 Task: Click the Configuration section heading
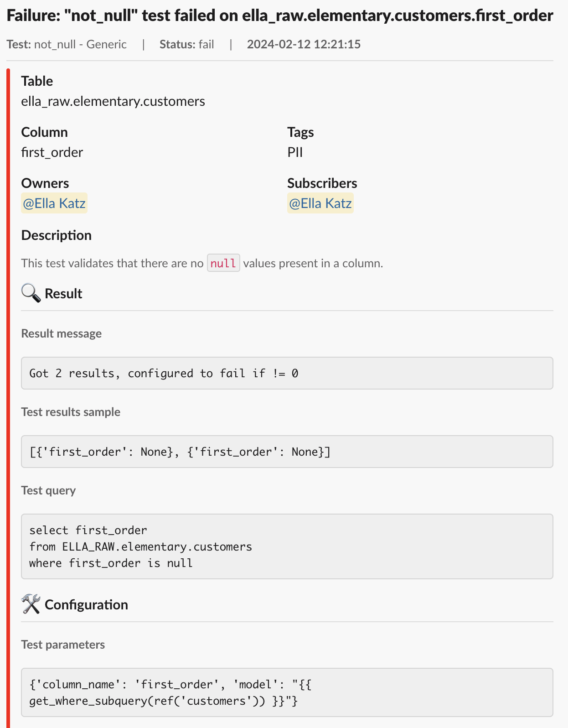(x=86, y=605)
